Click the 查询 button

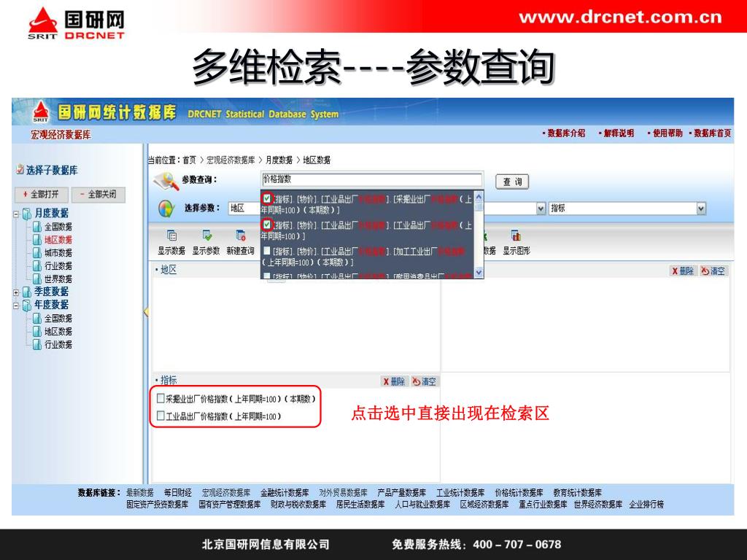pyautogui.click(x=512, y=182)
